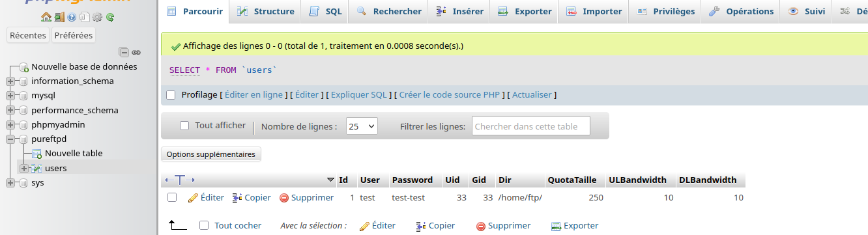868x235 pixels.
Task: Click Nouvelle base de données icon
Action: click(24, 67)
